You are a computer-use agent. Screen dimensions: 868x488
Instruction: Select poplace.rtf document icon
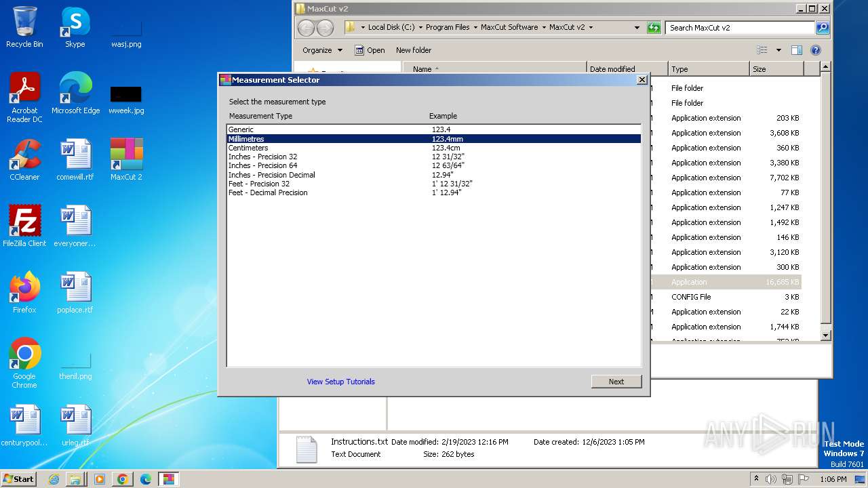(75, 293)
